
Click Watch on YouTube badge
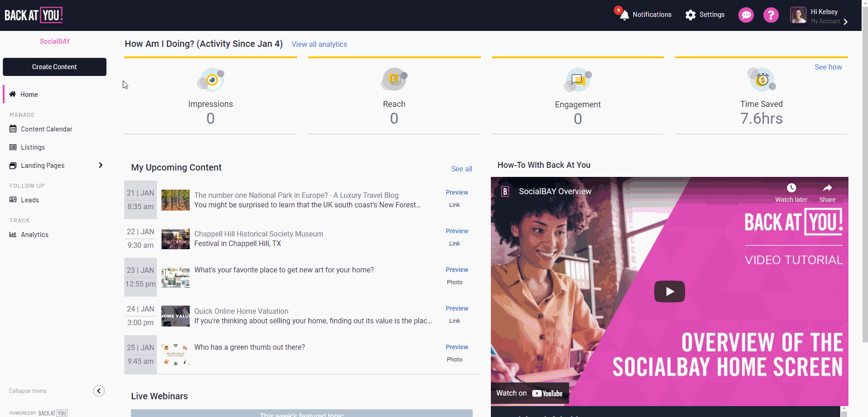click(x=530, y=393)
